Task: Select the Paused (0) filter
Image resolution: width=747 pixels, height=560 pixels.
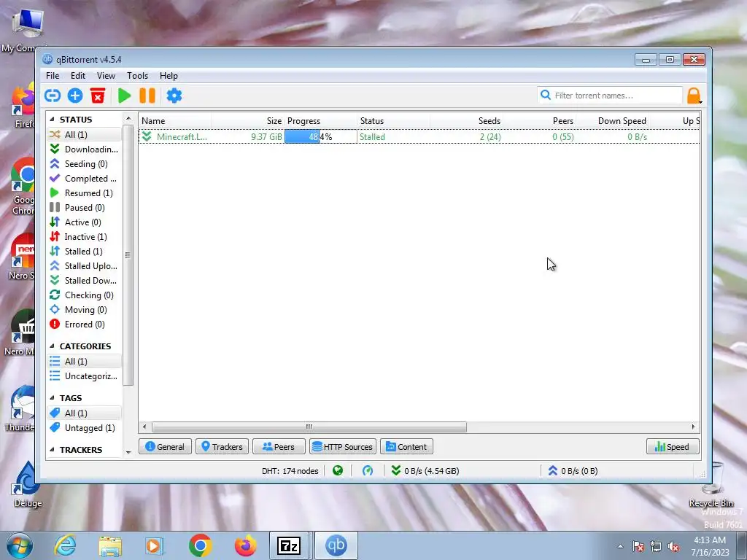Action: (84, 208)
